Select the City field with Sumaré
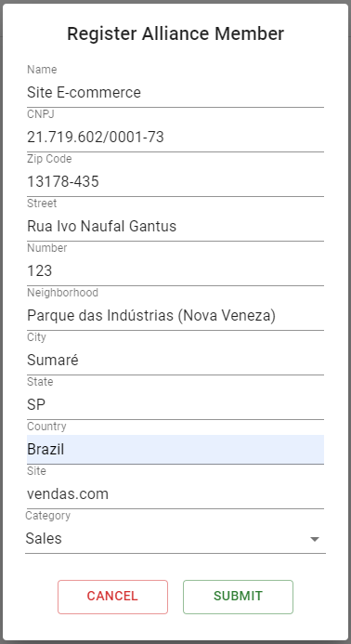 point(175,361)
